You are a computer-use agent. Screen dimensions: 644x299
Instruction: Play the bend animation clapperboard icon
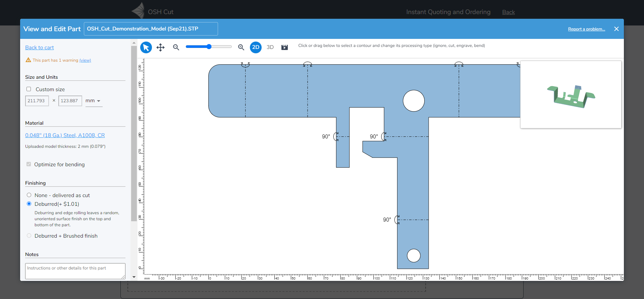tap(284, 47)
